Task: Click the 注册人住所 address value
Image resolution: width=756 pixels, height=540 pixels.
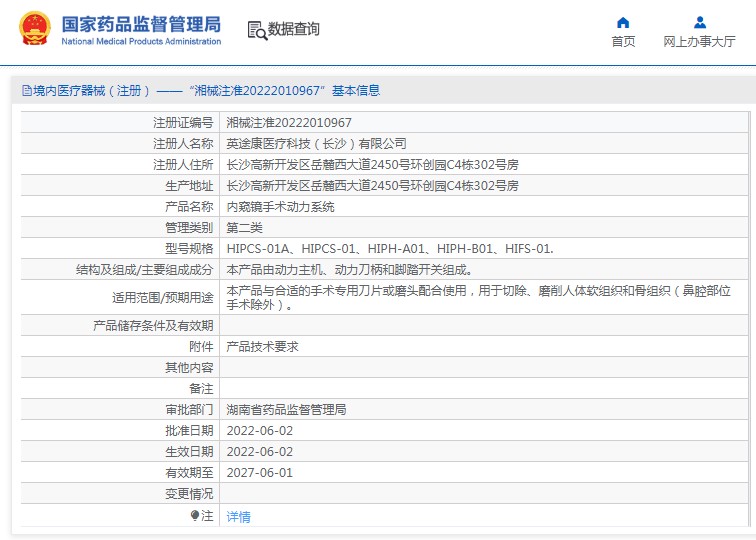Action: pyautogui.click(x=372, y=165)
